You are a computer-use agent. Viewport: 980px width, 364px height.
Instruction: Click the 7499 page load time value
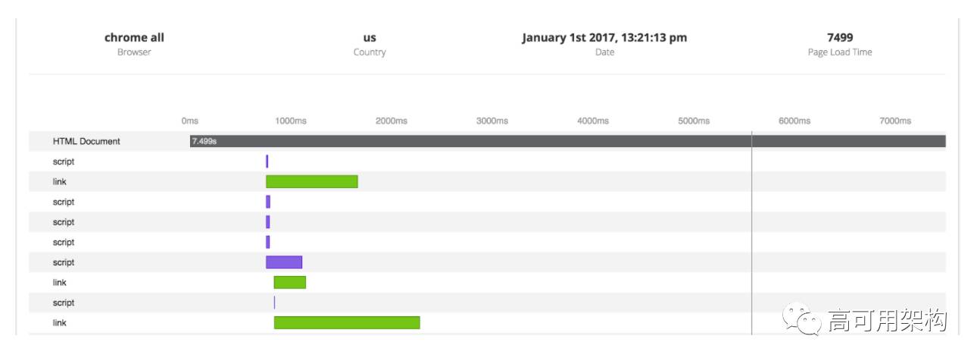pos(840,37)
